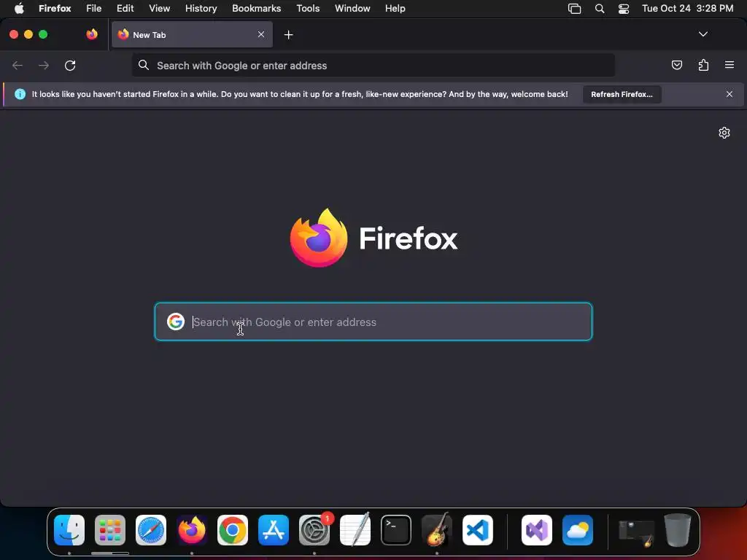This screenshot has width=747, height=560.
Task: Click the Refresh Firefox... button
Action: point(622,94)
